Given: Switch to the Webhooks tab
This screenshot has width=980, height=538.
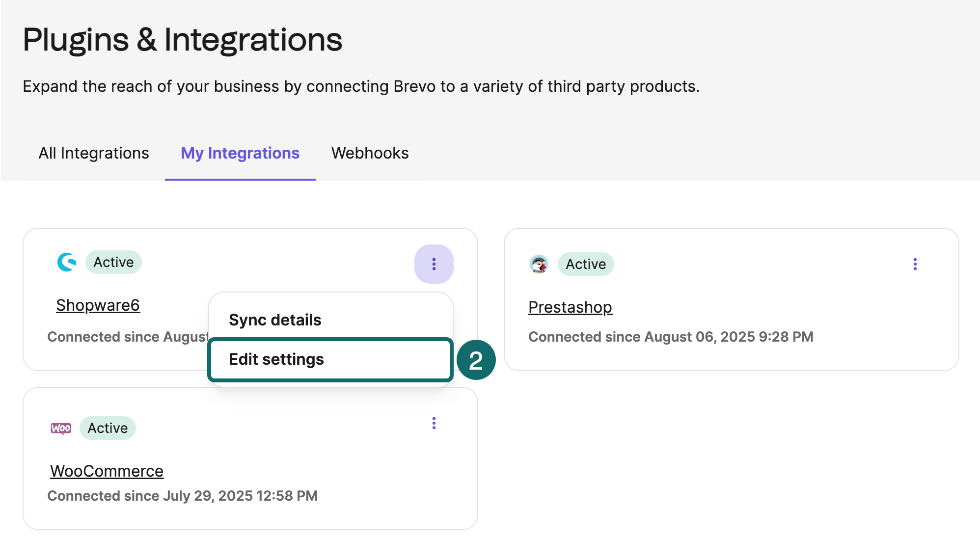Looking at the screenshot, I should pos(370,153).
